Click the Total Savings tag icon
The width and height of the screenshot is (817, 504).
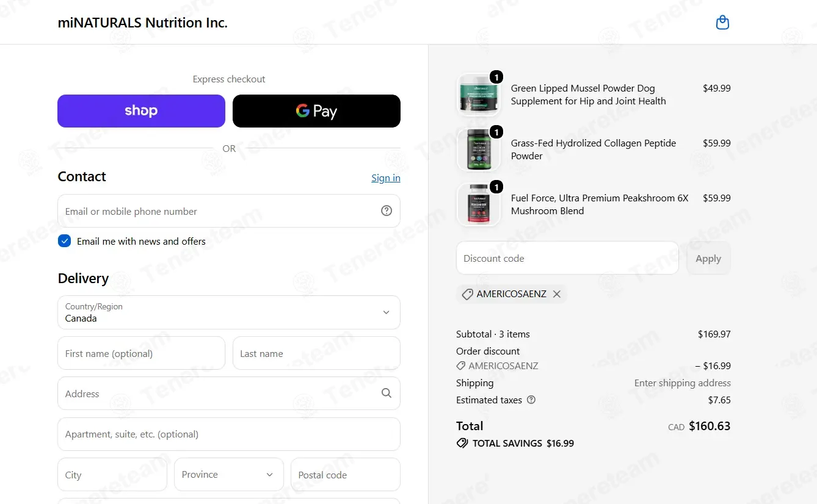tap(462, 444)
